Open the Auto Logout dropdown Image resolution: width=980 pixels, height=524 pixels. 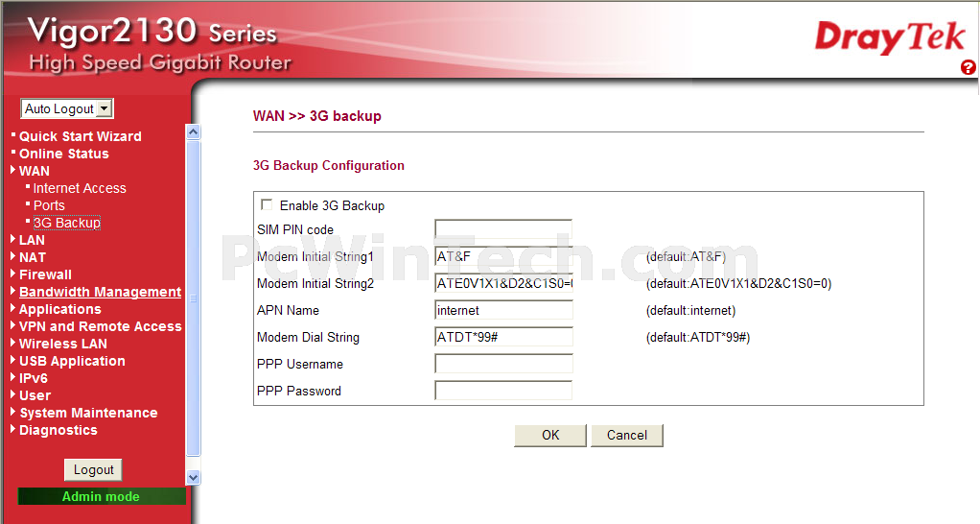[x=67, y=108]
